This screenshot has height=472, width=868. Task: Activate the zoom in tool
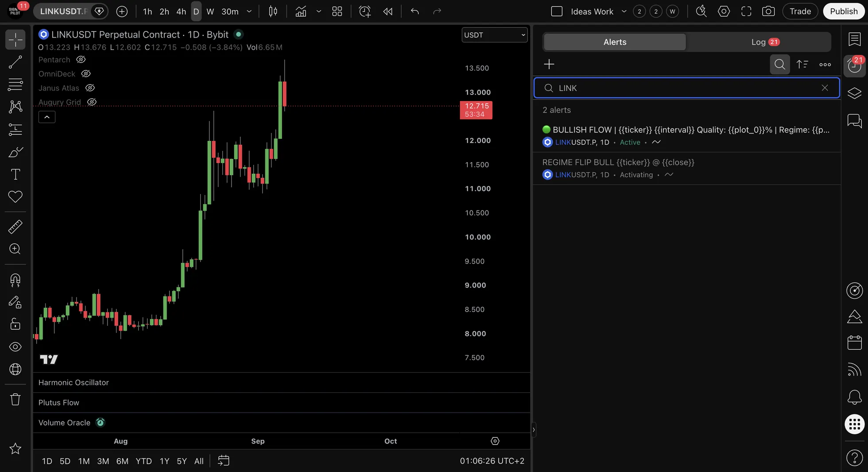(x=15, y=249)
